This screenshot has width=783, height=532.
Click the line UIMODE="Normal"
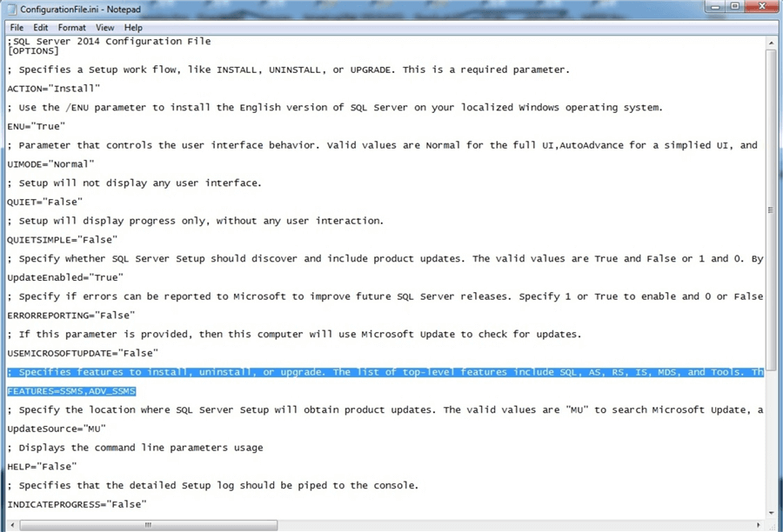point(50,164)
